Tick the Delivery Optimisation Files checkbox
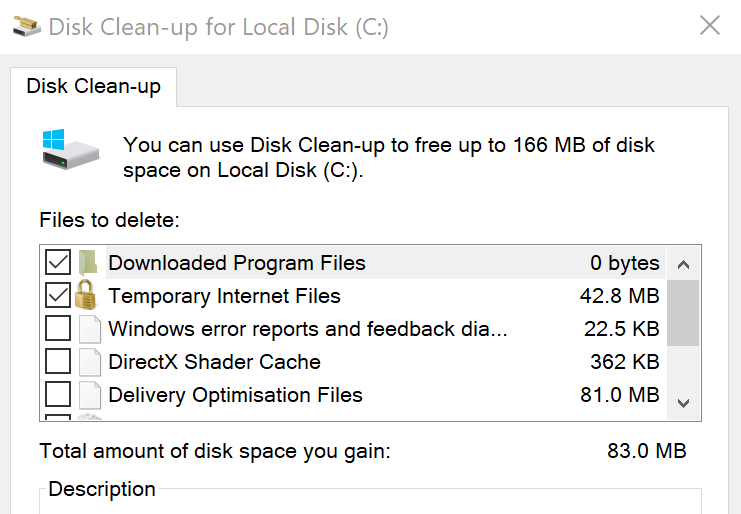The width and height of the screenshot is (741, 514). pos(58,394)
